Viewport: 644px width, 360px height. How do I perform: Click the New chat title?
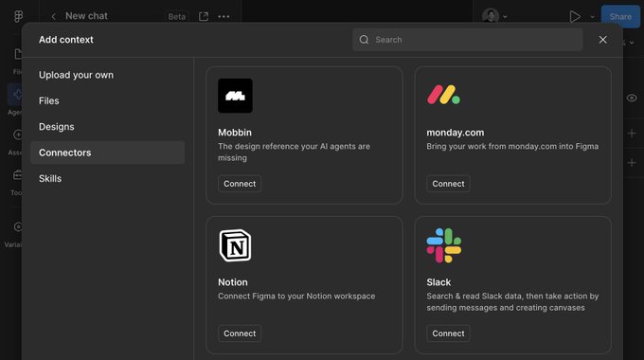[x=86, y=15]
